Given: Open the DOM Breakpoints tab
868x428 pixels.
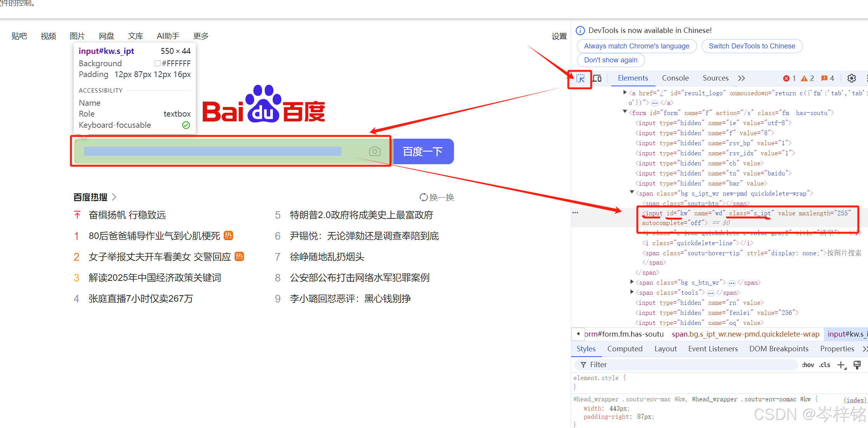Looking at the screenshot, I should (x=779, y=349).
